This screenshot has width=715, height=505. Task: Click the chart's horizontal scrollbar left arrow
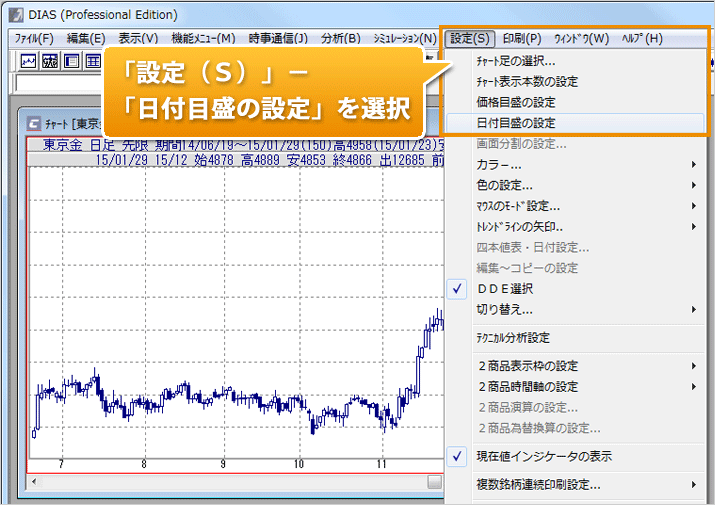pyautogui.click(x=33, y=482)
